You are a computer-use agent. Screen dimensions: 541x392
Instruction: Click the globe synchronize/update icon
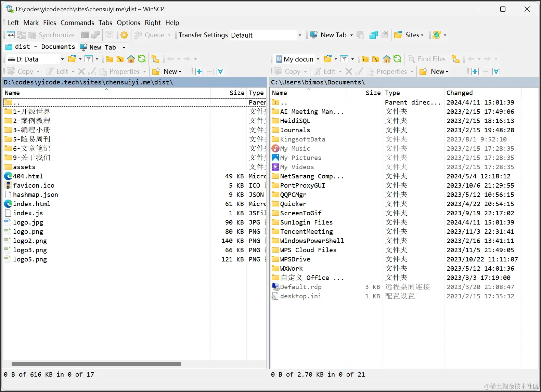click(436, 35)
